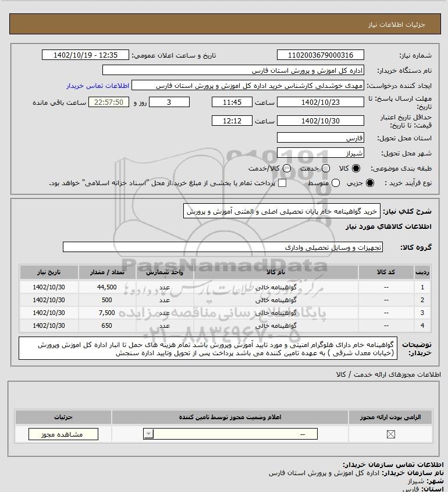Open the اطلاعات تماس خریدار link
The width and height of the screenshot is (448, 492).
click(98, 86)
